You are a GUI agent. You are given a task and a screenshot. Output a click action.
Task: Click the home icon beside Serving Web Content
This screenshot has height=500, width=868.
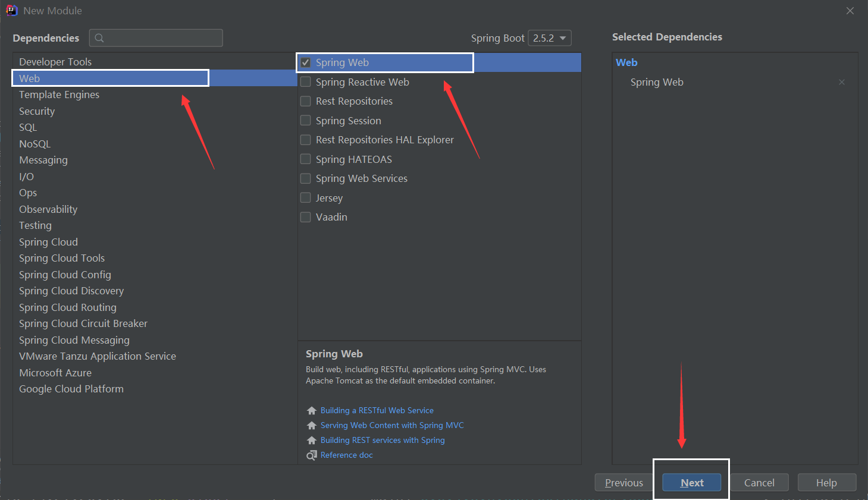tap(312, 425)
